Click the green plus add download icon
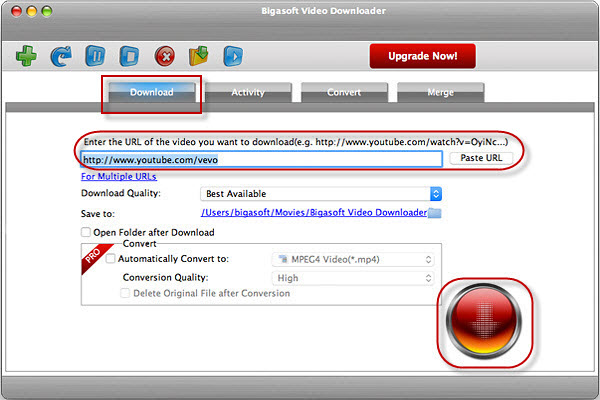600x400 pixels. pos(26,56)
